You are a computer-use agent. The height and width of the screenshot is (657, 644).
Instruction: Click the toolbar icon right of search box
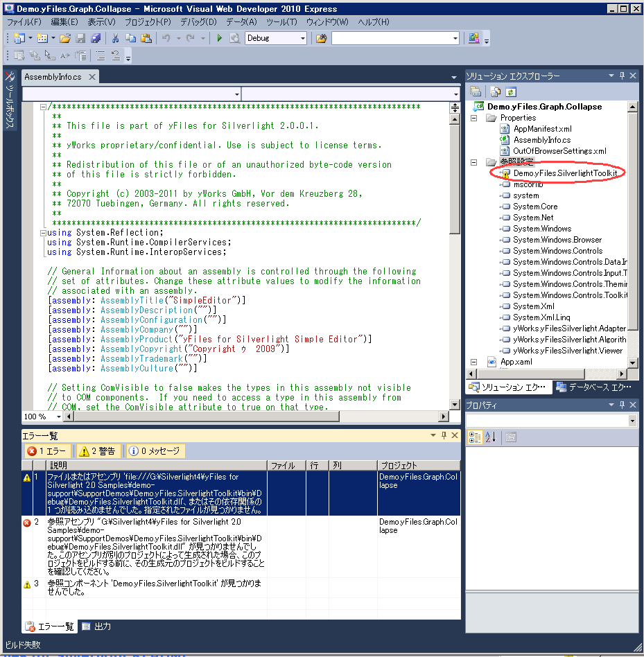(474, 38)
